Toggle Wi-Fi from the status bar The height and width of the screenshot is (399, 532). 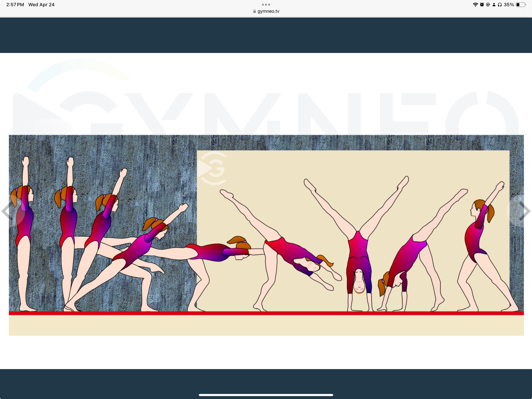click(476, 4)
